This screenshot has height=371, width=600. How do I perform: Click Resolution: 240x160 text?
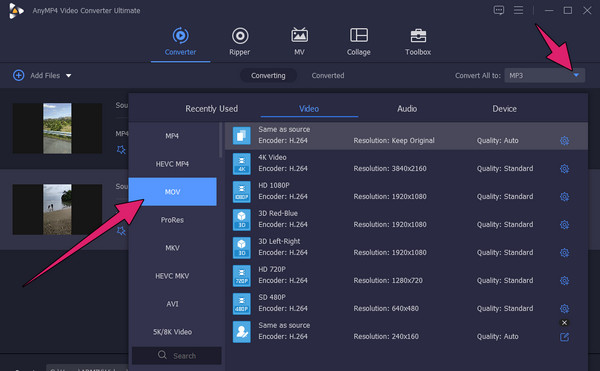pyautogui.click(x=386, y=337)
